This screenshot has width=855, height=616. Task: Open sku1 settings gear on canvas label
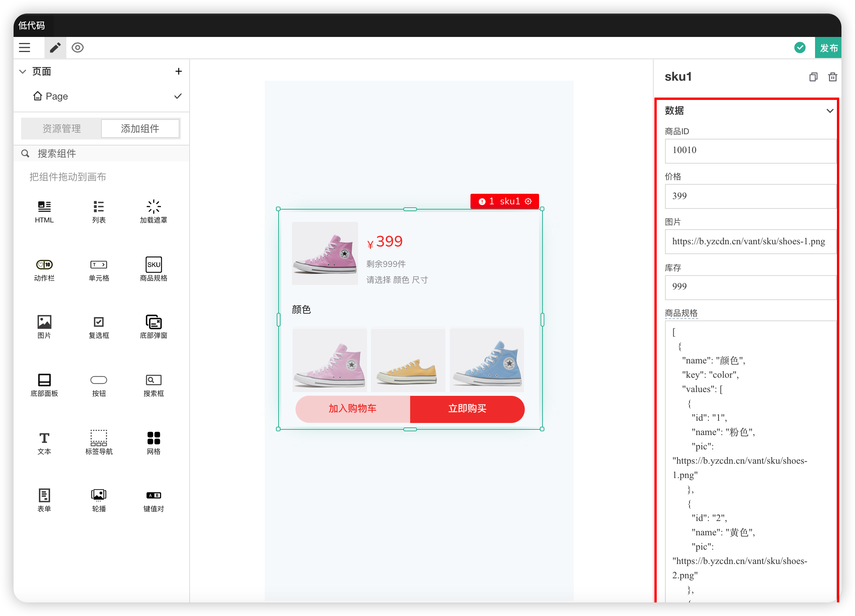pyautogui.click(x=529, y=201)
